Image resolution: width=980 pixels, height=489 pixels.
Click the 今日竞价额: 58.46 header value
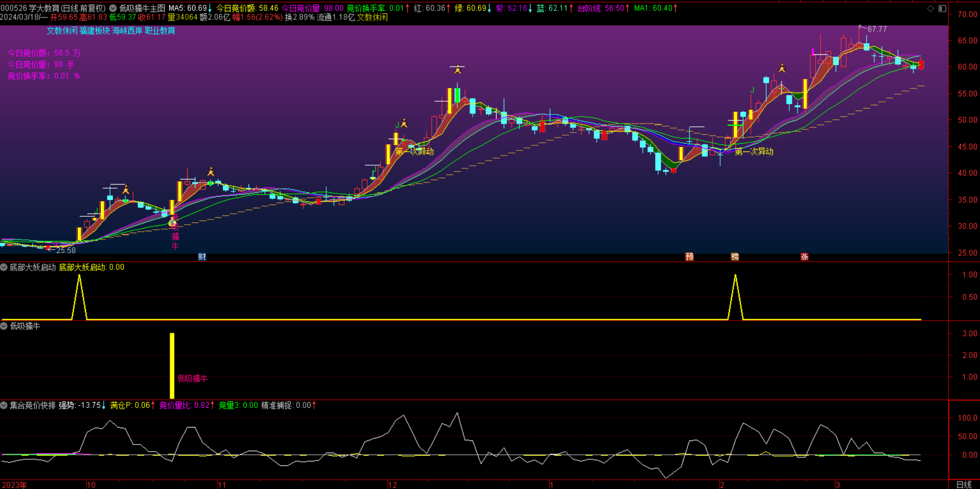(247, 8)
